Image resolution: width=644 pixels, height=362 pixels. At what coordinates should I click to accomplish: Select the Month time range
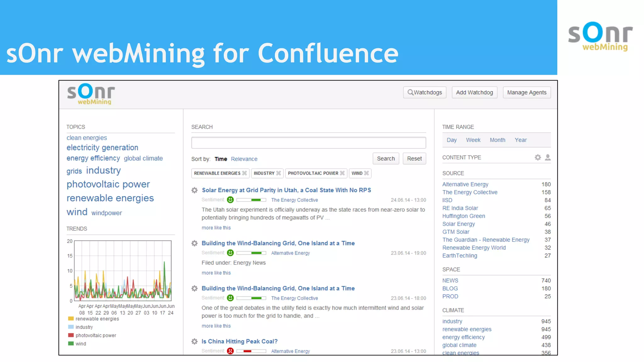(x=497, y=140)
